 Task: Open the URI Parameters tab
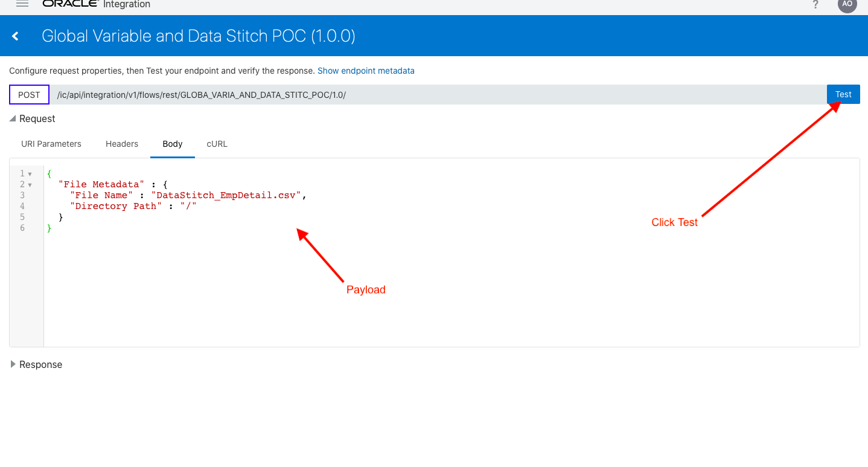51,144
